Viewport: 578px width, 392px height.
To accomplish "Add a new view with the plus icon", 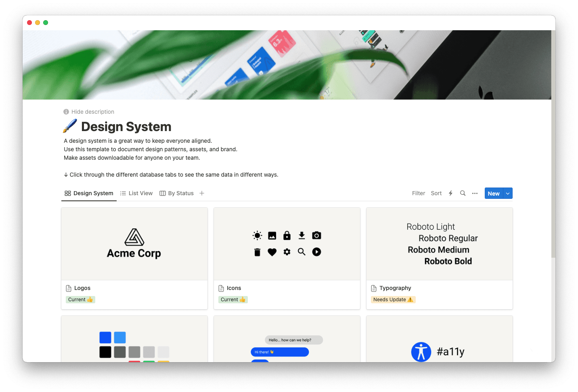I will click(202, 193).
